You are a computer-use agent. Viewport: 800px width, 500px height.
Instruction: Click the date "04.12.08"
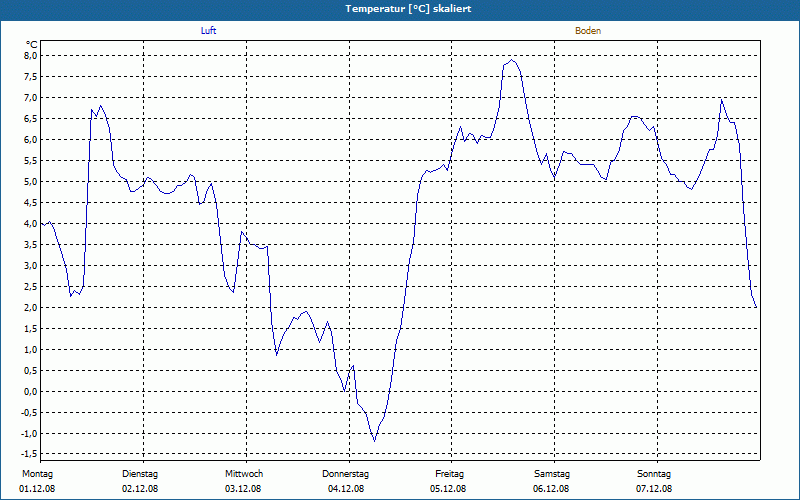(346, 489)
